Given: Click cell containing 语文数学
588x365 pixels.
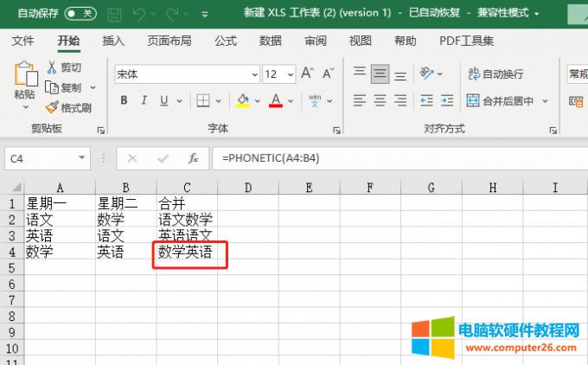Looking at the screenshot, I should [187, 219].
